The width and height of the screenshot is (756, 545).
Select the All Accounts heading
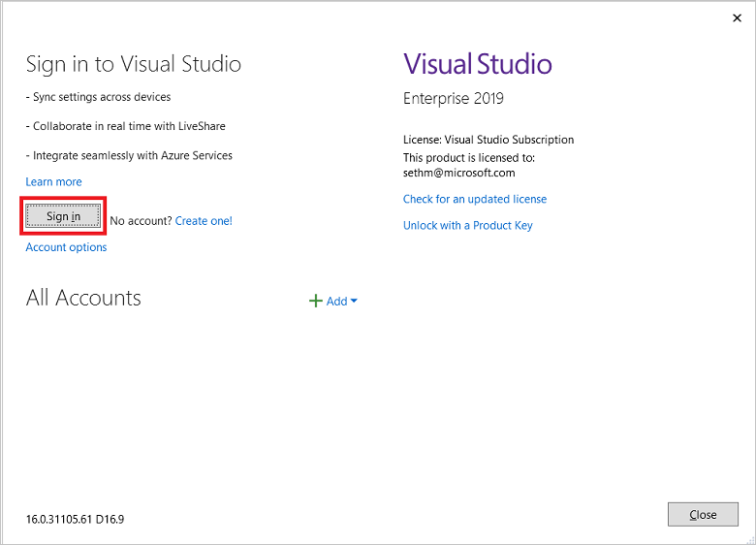[83, 298]
